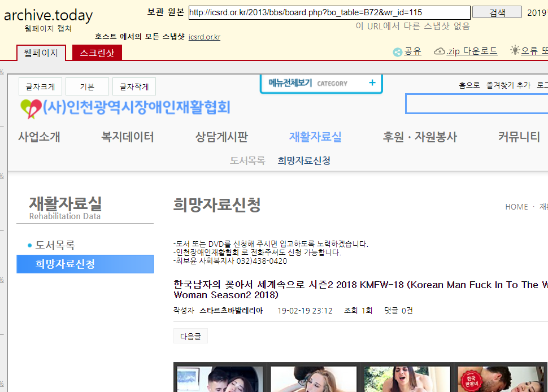Open the 재활자료실 menu
This screenshot has width=548, height=392.
click(x=315, y=137)
